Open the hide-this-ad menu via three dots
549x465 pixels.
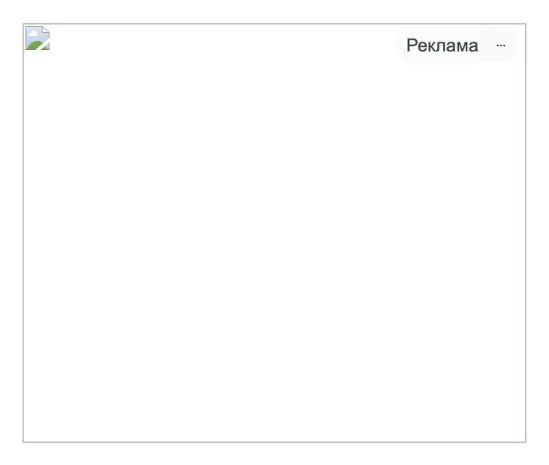pyautogui.click(x=501, y=46)
